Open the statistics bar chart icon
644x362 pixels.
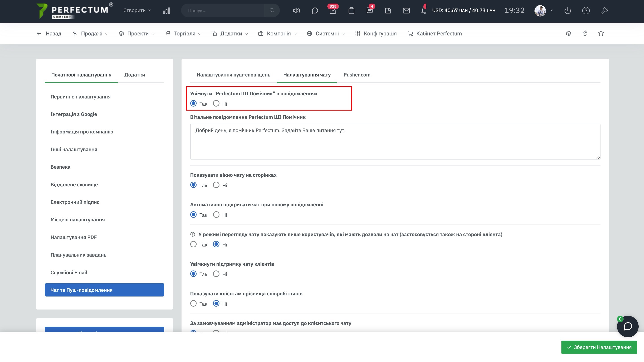166,11
